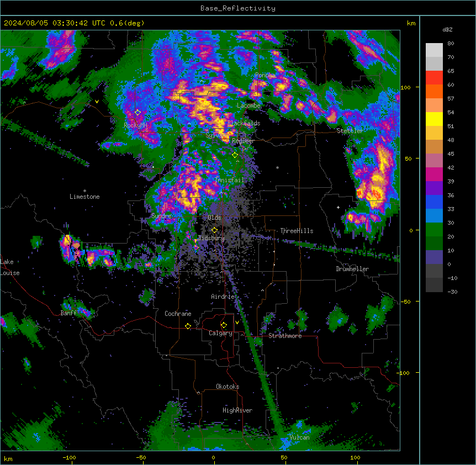Click the yellow V marker northwest of RockyMH
476x465 pixels.
point(97,102)
